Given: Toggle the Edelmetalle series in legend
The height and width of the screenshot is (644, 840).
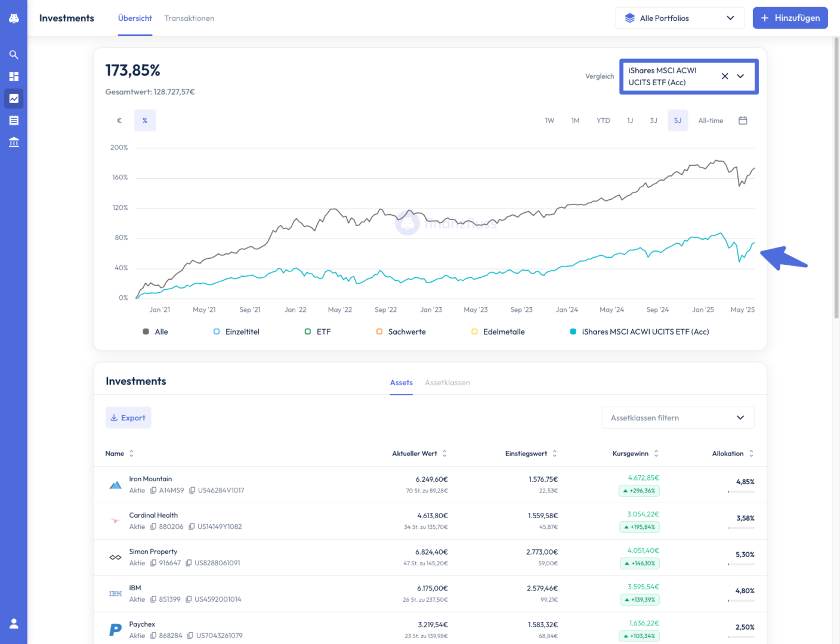Looking at the screenshot, I should tap(498, 332).
